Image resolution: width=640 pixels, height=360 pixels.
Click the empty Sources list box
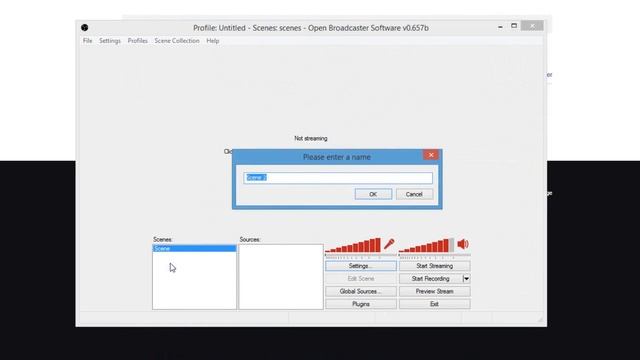click(281, 277)
